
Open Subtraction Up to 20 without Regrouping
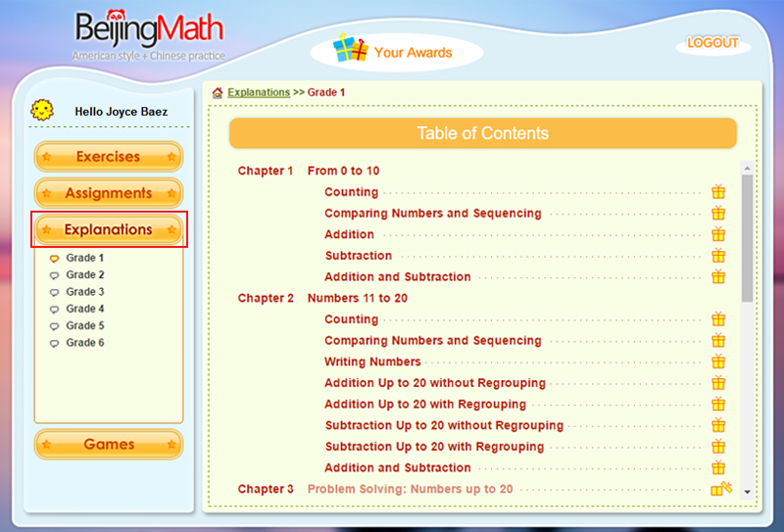445,425
